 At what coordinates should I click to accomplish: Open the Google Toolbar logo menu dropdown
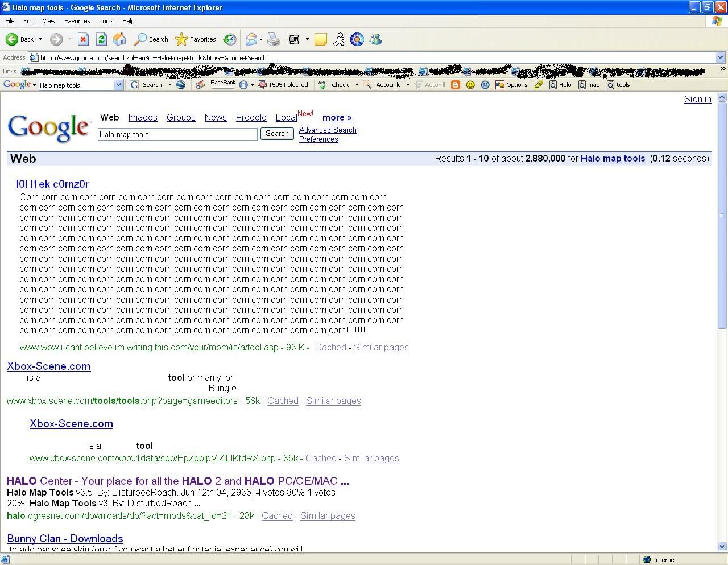20,85
